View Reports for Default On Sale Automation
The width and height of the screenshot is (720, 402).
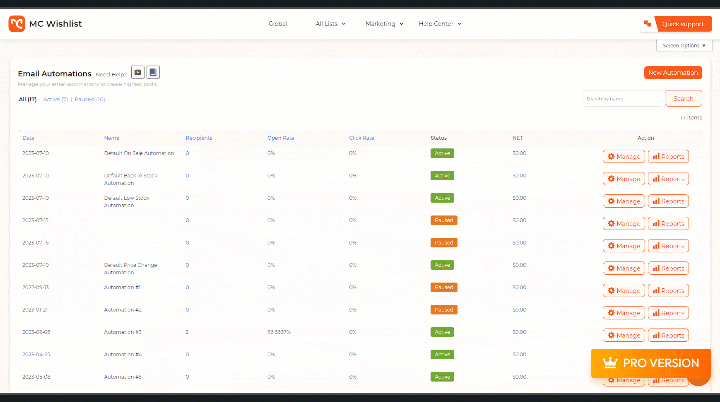coord(668,157)
